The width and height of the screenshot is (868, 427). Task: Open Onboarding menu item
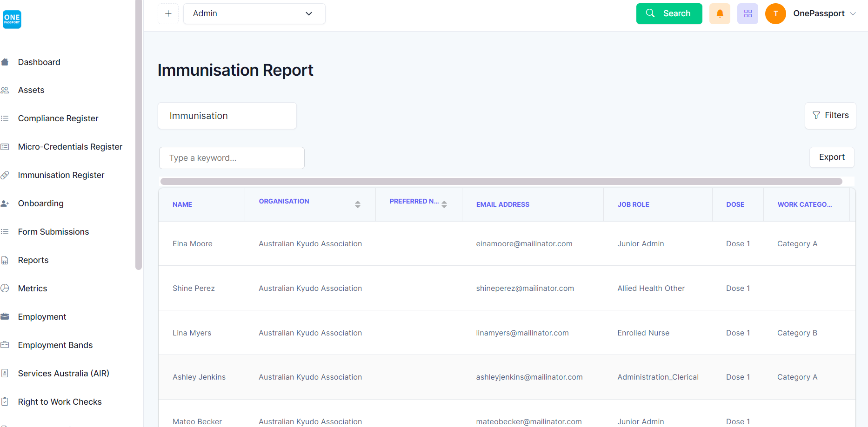41,204
